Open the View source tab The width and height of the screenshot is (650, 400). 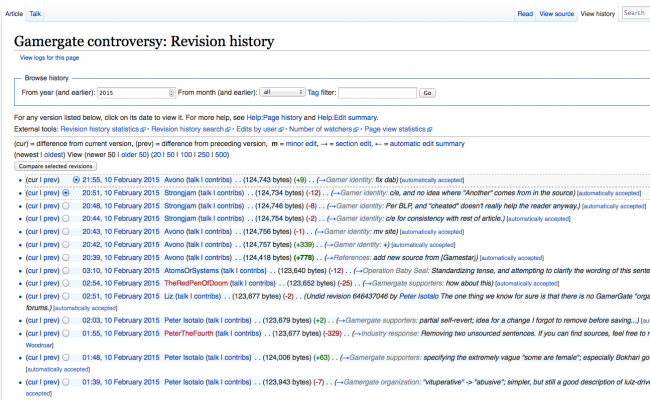coord(556,14)
